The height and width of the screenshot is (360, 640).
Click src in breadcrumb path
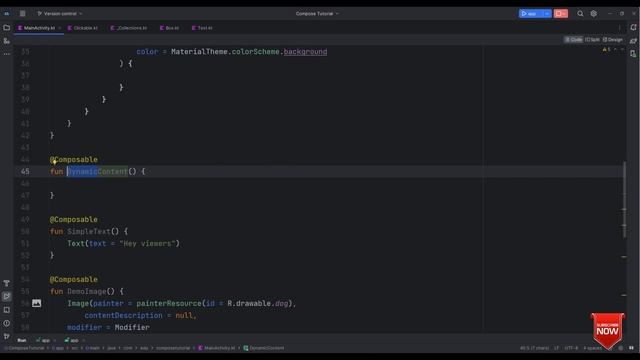[75, 348]
